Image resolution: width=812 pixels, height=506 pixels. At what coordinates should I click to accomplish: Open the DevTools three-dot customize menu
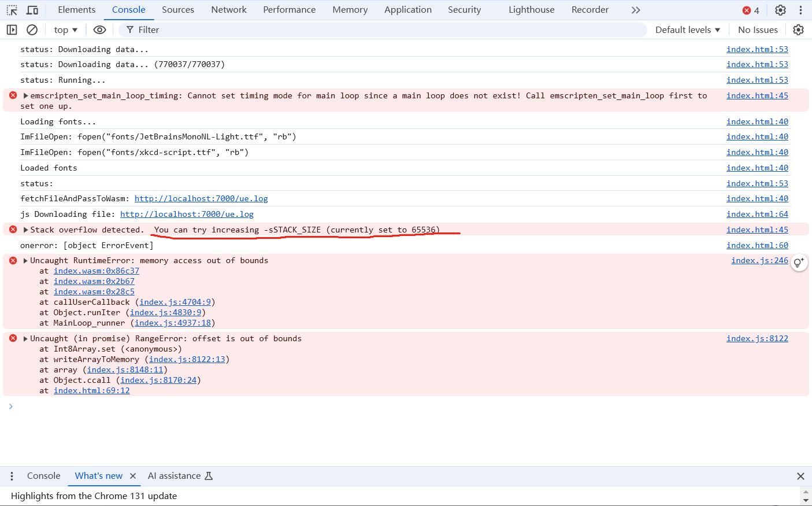tap(800, 10)
